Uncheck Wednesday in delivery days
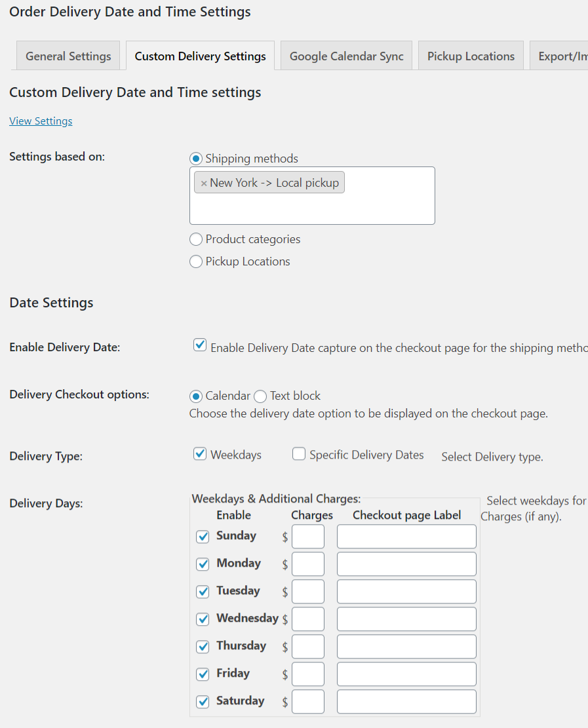 [203, 619]
